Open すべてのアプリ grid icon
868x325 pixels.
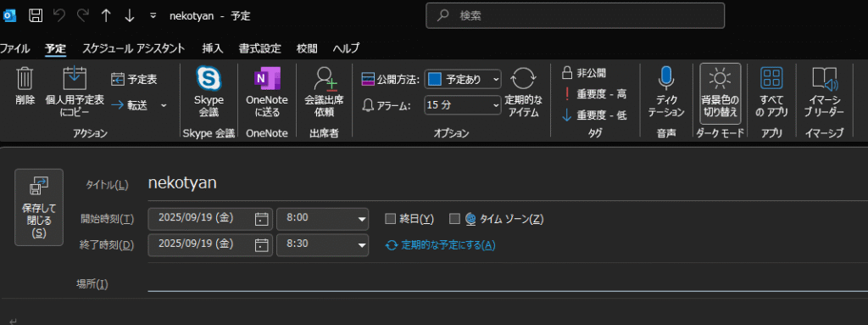771,92
